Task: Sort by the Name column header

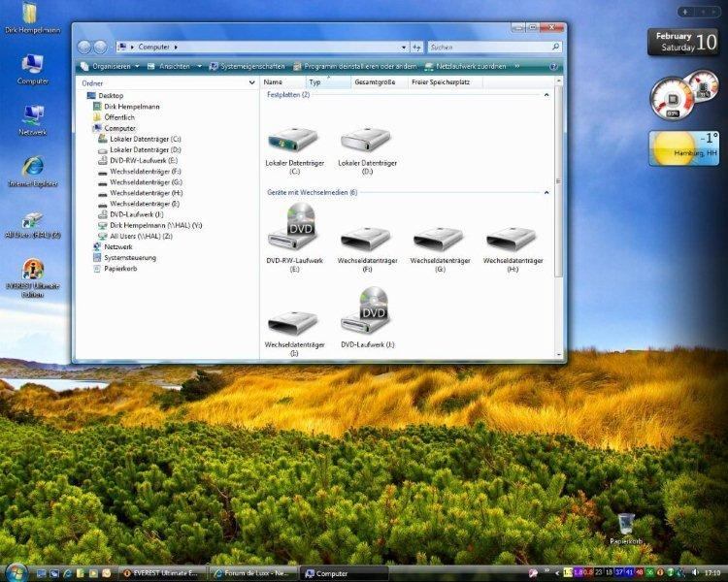Action: 283,82
